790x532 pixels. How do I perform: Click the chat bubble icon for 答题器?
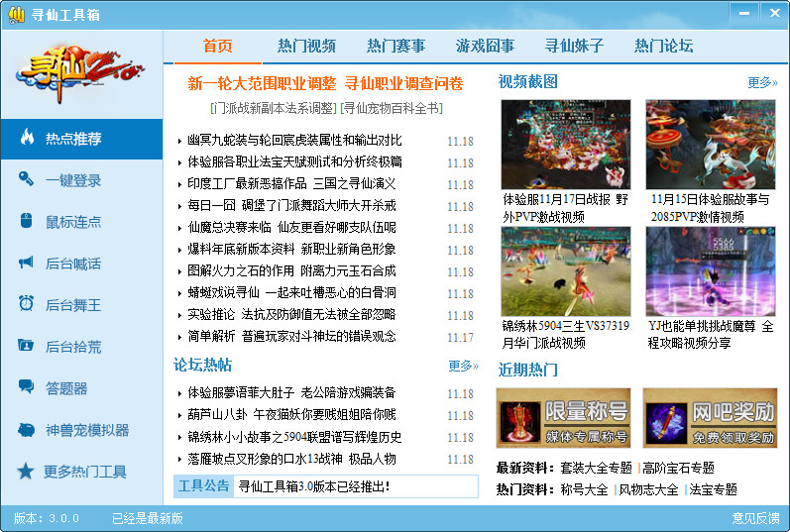click(x=26, y=386)
